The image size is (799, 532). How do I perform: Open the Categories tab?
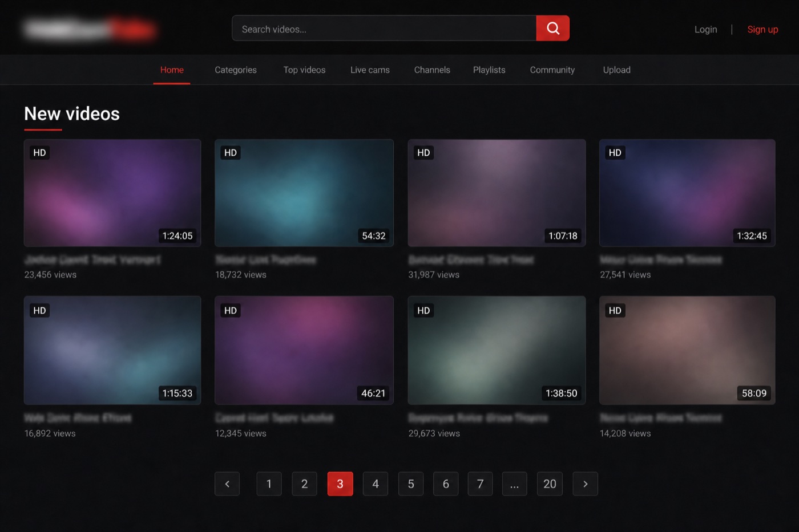(x=236, y=70)
